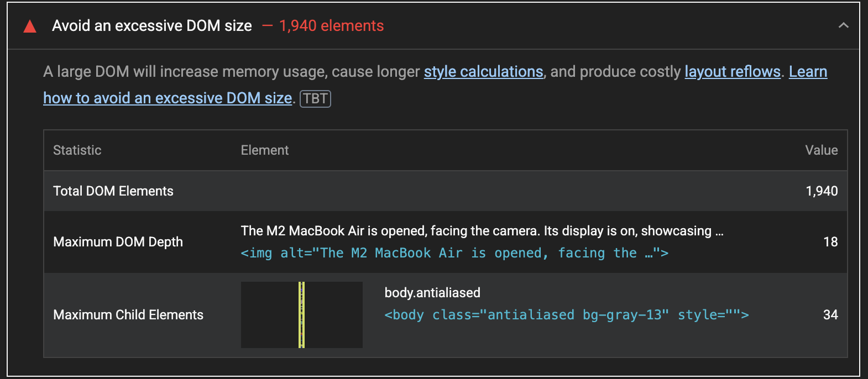Select the Maximum DOM Depth row

(x=118, y=241)
